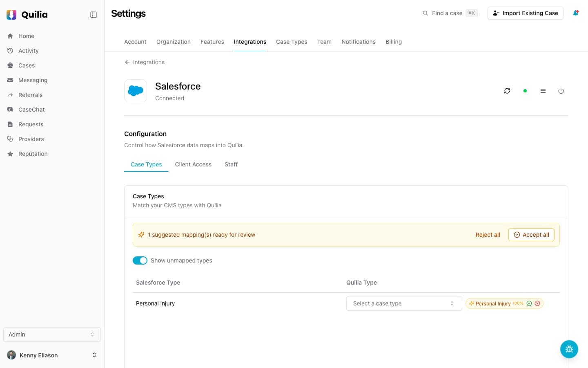This screenshot has width=588, height=368.
Task: Open the bug report floating button
Action: point(569,349)
